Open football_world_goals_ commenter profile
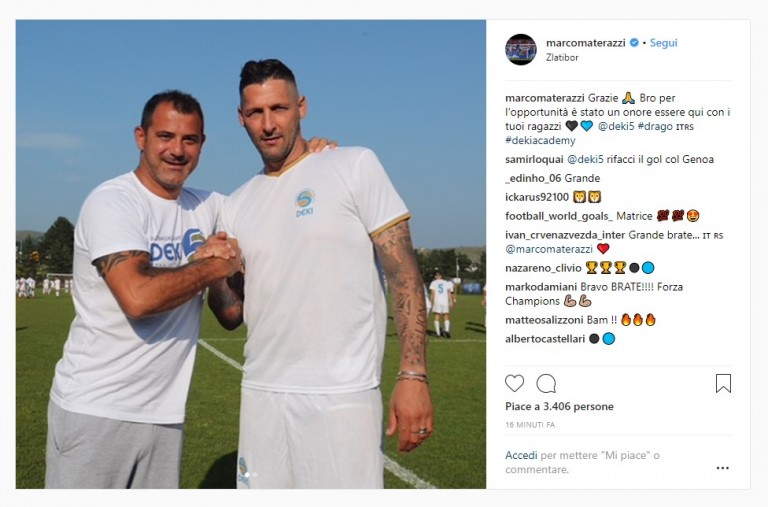The image size is (768, 507). coord(559,216)
